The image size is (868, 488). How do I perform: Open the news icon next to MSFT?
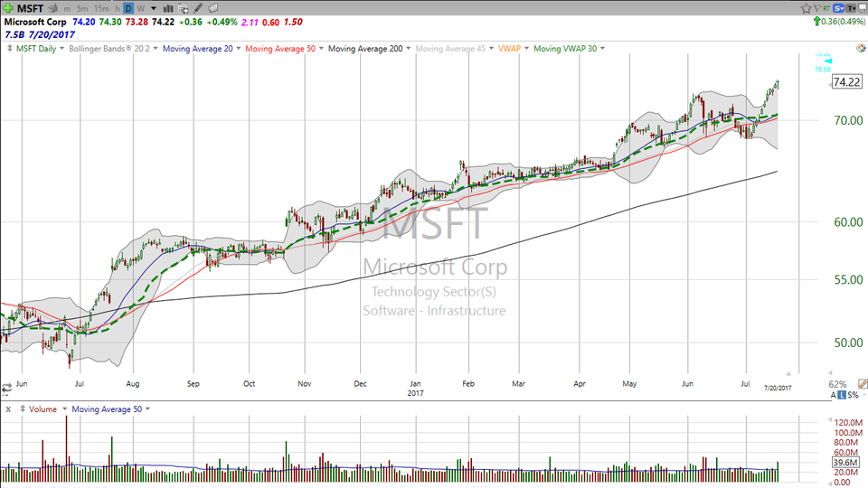pos(53,8)
